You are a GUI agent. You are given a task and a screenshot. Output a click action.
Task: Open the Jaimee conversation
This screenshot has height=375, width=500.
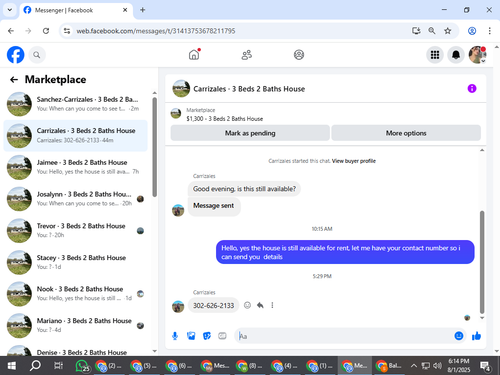pos(75,167)
